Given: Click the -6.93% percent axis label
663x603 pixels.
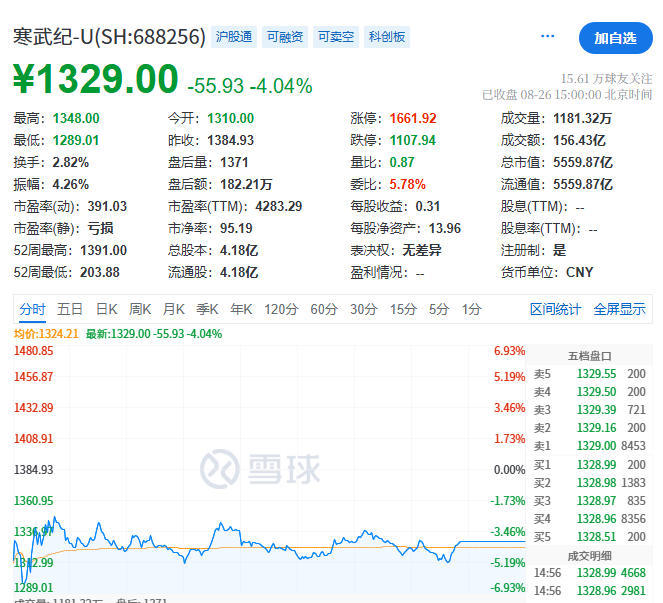Looking at the screenshot, I should point(507,588).
